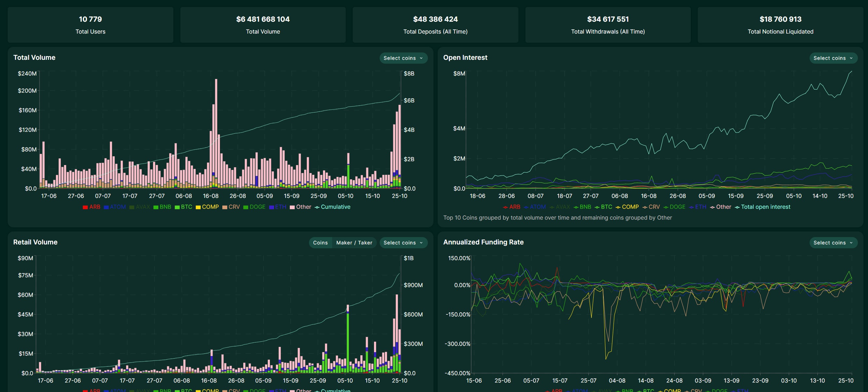The width and height of the screenshot is (868, 392).
Task: Click the Total Notional Liquidated card
Action: click(x=780, y=25)
